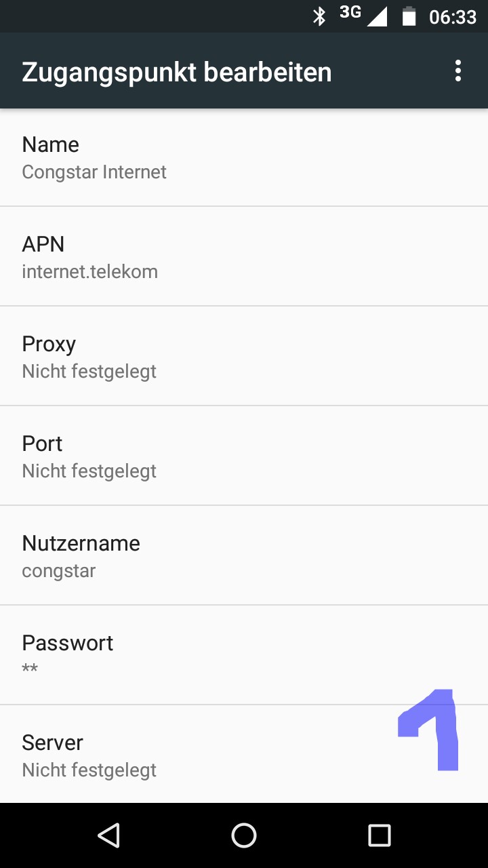Tap the battery status icon
488x868 pixels.
pos(409,16)
